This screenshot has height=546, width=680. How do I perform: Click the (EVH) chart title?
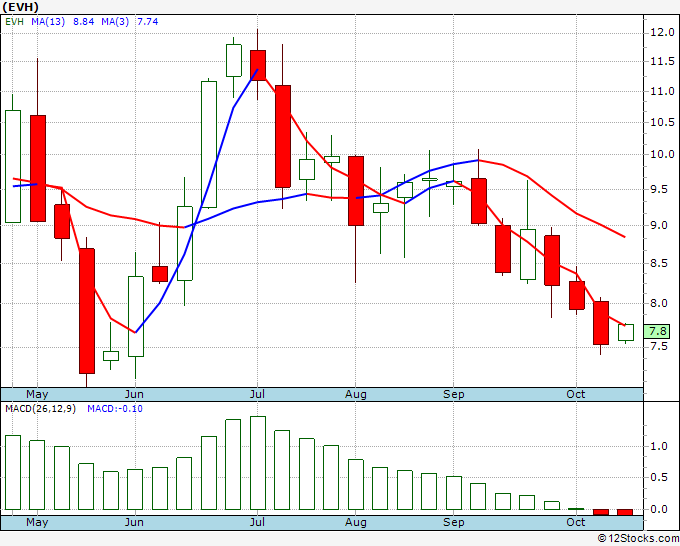(x=20, y=7)
